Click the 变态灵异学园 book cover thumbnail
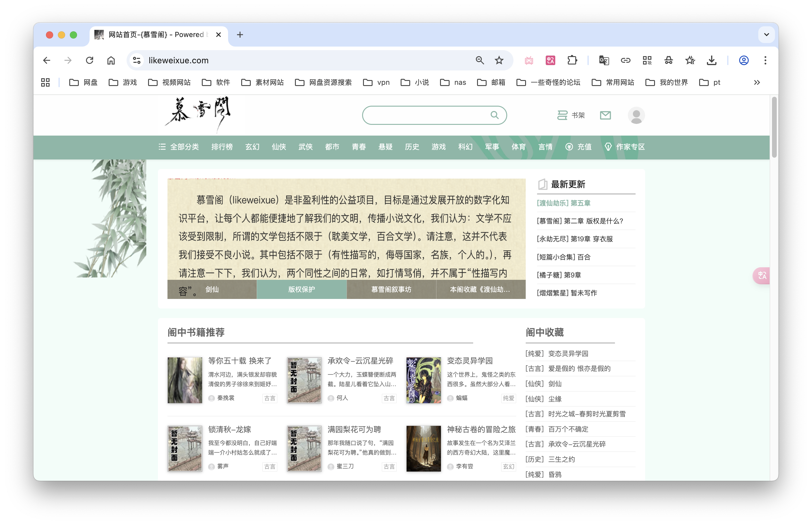 pos(423,380)
